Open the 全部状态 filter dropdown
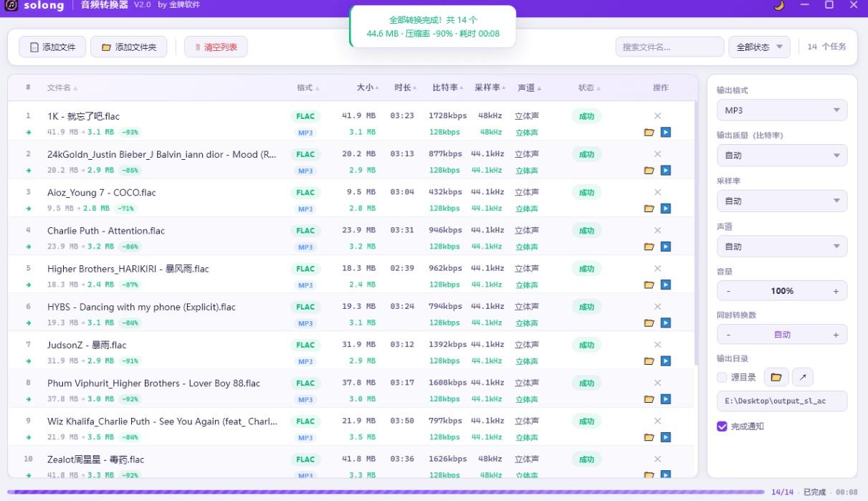The image size is (868, 501). point(759,47)
